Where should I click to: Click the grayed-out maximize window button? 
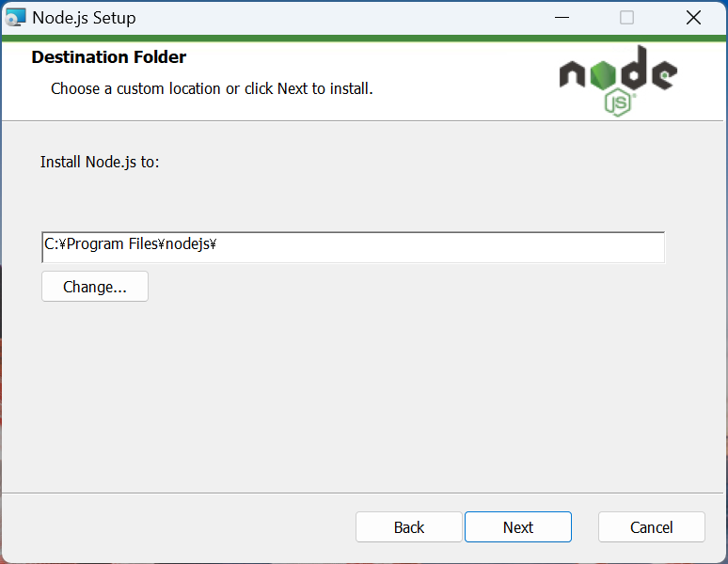pos(626,18)
